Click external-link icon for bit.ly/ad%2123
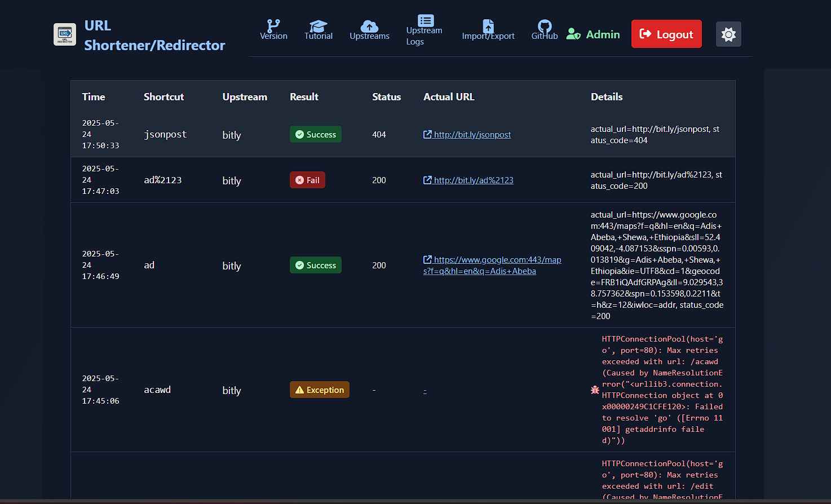The width and height of the screenshot is (831, 504). tap(427, 180)
